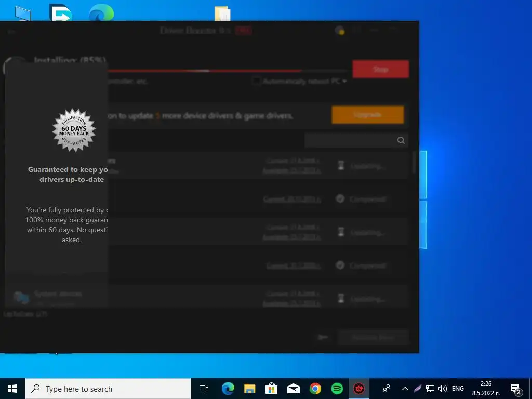532x399 pixels.
Task: Click the yellow-dotted icon in Driver Booster title bar
Action: click(340, 31)
